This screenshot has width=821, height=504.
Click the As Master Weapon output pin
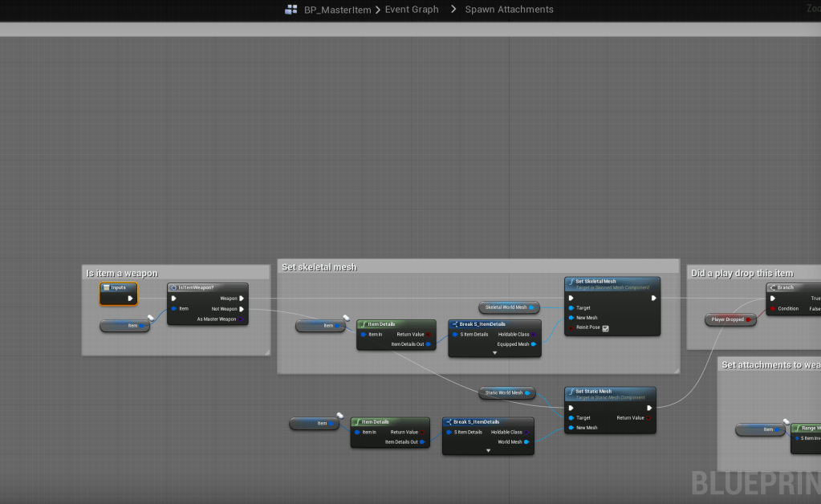pos(242,319)
